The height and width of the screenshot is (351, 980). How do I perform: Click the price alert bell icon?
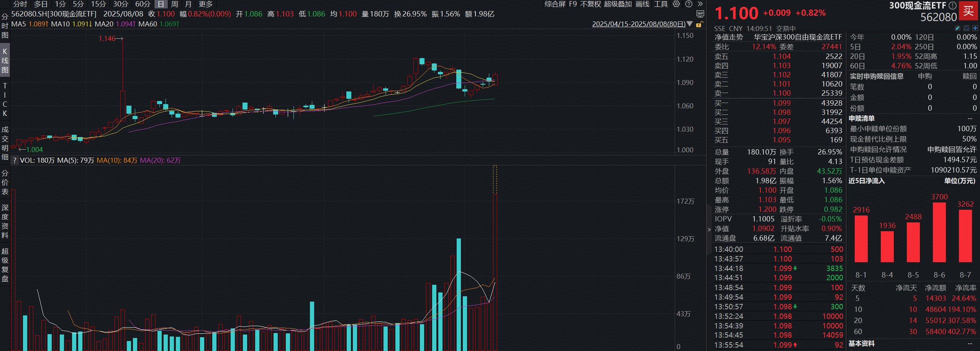click(966, 28)
